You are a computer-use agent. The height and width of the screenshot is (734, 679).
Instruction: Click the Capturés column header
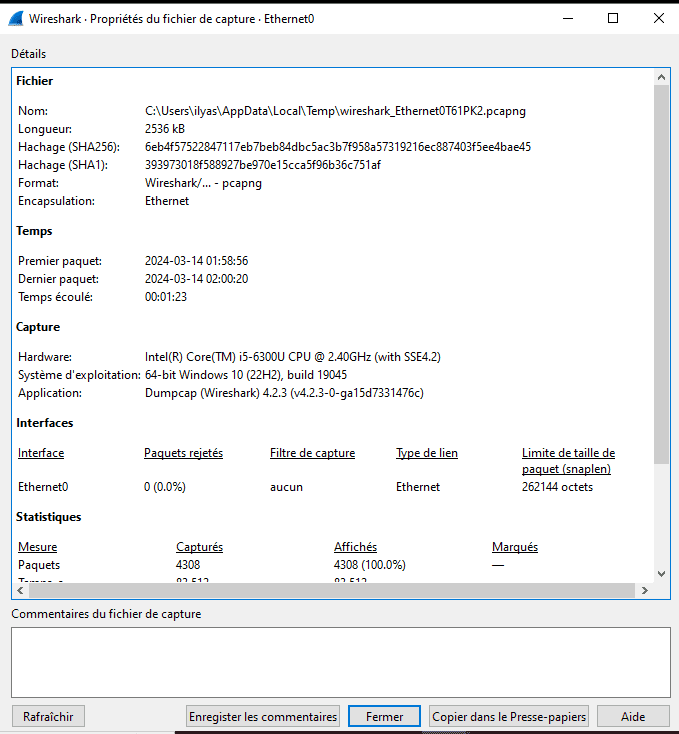[x=199, y=547]
